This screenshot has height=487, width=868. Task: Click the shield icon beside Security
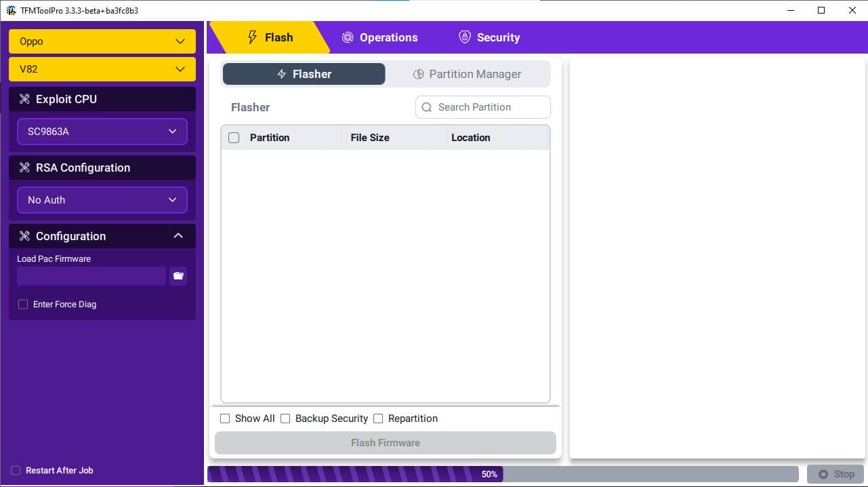(465, 37)
